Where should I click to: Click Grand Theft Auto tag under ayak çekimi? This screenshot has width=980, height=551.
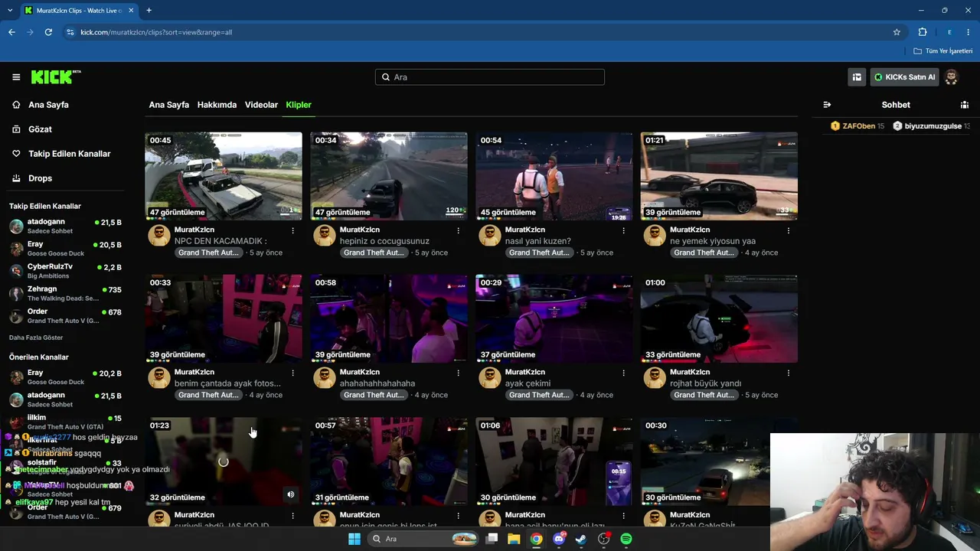(539, 395)
